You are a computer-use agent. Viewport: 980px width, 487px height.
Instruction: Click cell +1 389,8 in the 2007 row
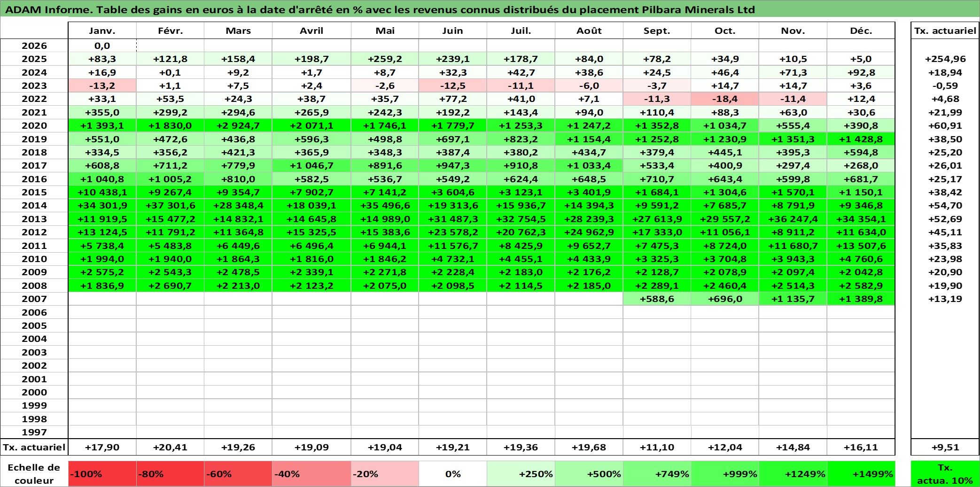click(x=861, y=299)
